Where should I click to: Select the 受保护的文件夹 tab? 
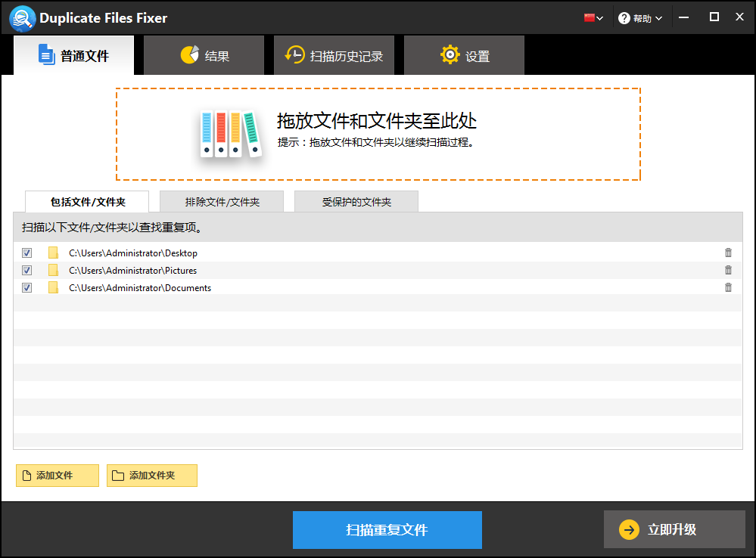[x=356, y=201]
